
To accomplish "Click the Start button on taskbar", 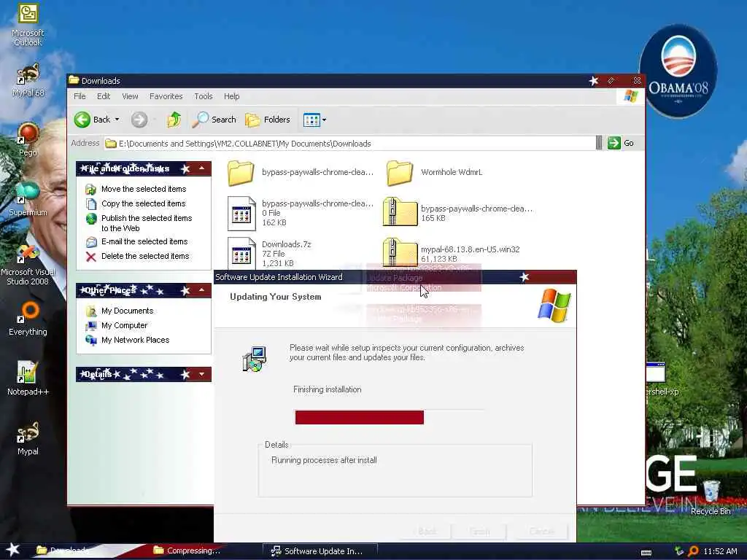I will 12,550.
